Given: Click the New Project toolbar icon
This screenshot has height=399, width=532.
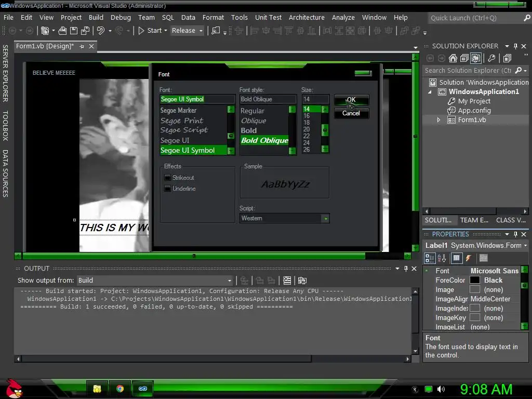Looking at the screenshot, I should [x=45, y=31].
